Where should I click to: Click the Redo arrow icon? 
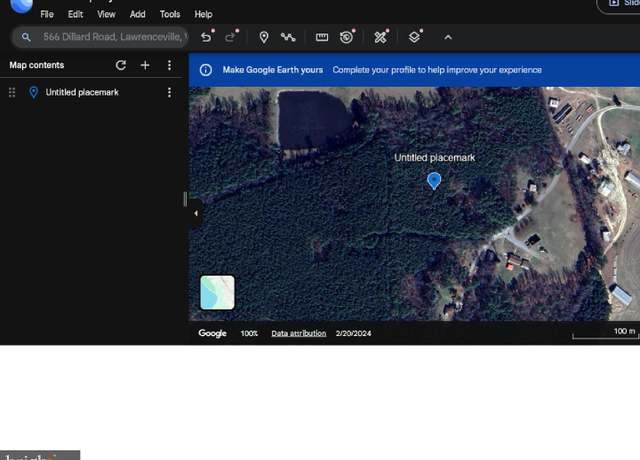[231, 37]
